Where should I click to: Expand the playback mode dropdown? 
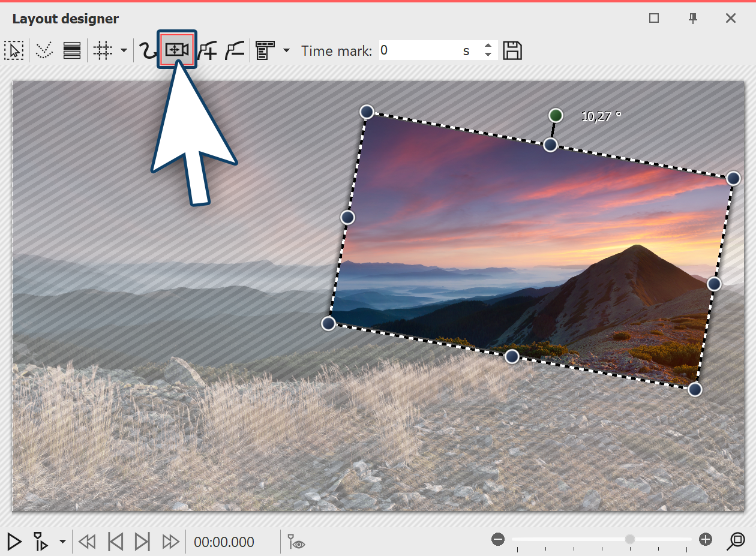62,541
